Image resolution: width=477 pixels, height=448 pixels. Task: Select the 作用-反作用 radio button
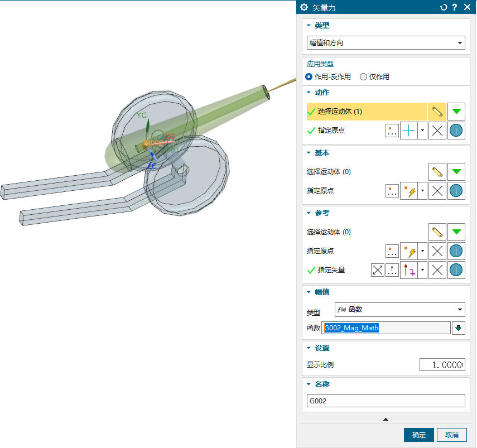(309, 77)
